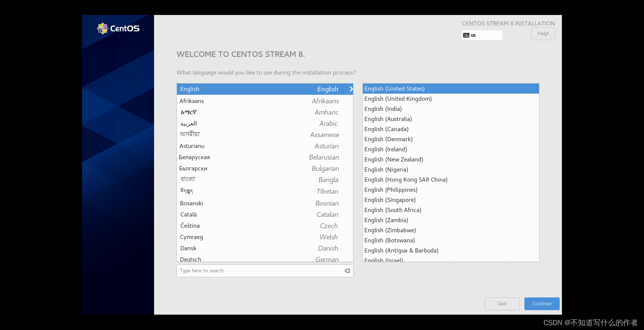Select Català in the language list
Screen dimensions: 644x330
265,215
